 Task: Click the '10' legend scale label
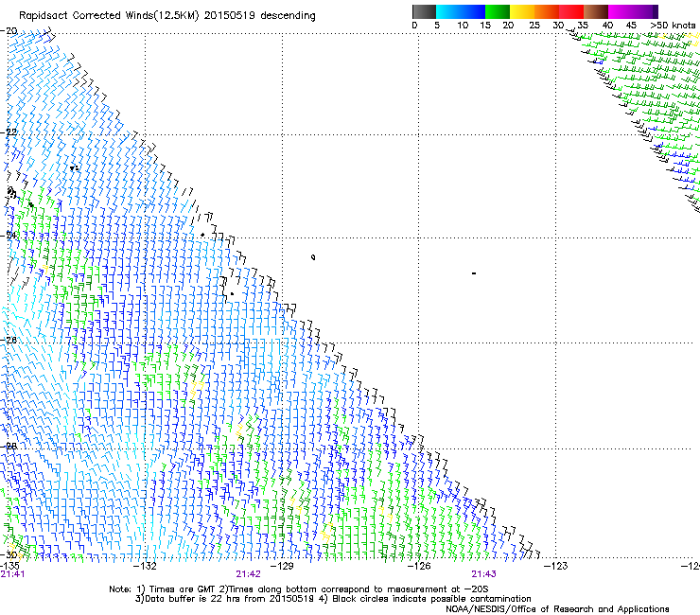(463, 26)
